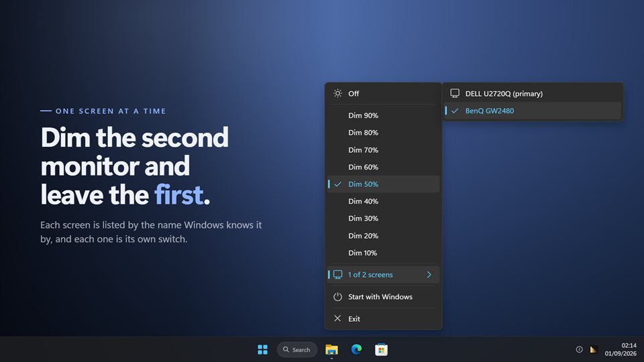
Task: Click the monitor icon beside 1 of 2 screens
Action: [x=337, y=275]
